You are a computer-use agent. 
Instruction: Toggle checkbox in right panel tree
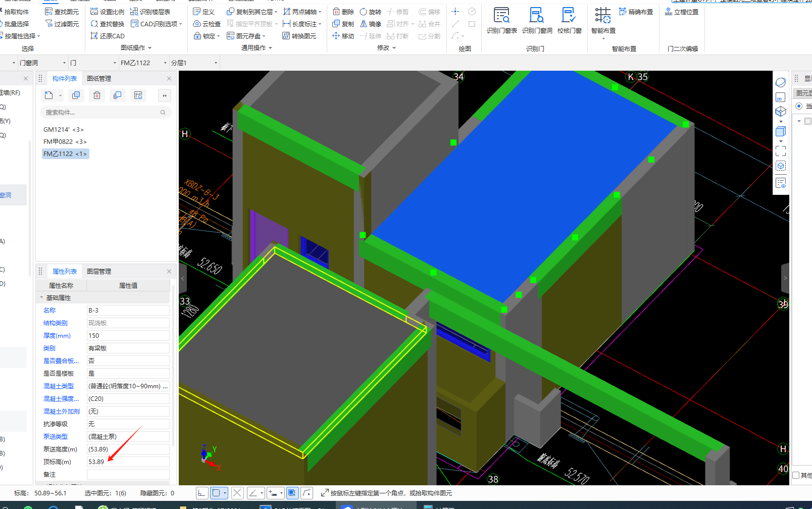pyautogui.click(x=808, y=121)
